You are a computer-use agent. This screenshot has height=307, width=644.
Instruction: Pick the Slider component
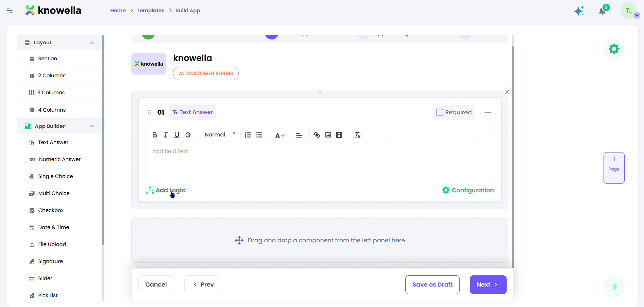tap(60, 278)
